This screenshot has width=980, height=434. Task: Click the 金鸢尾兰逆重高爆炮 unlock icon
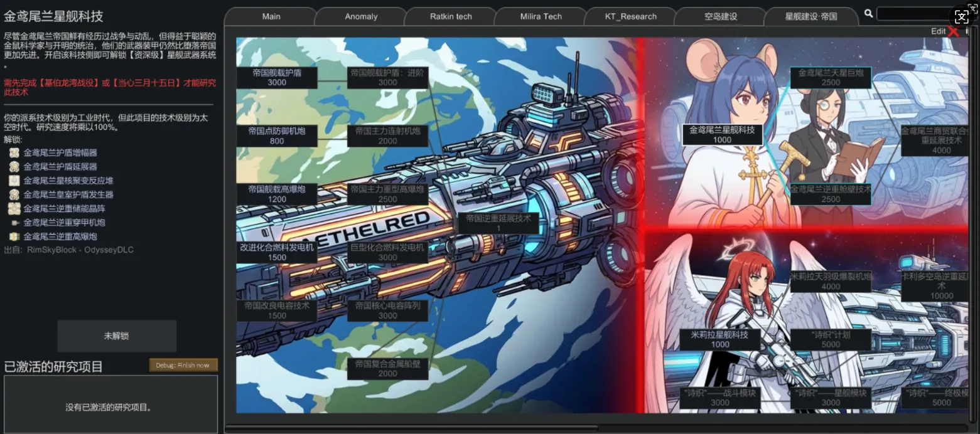tap(14, 236)
